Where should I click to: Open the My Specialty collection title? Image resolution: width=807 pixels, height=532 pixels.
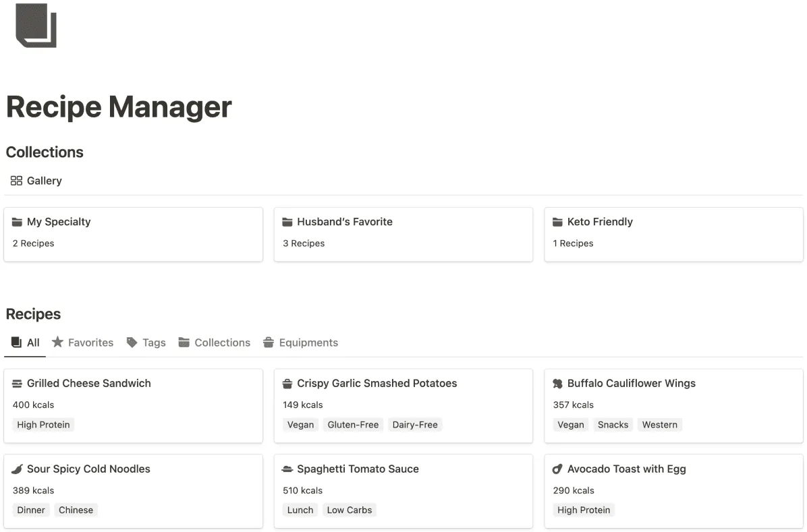point(59,222)
